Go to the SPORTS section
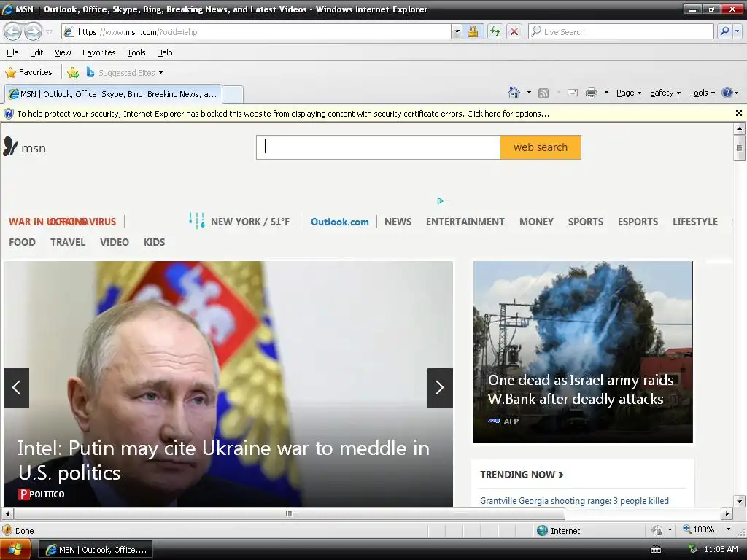 (x=586, y=222)
